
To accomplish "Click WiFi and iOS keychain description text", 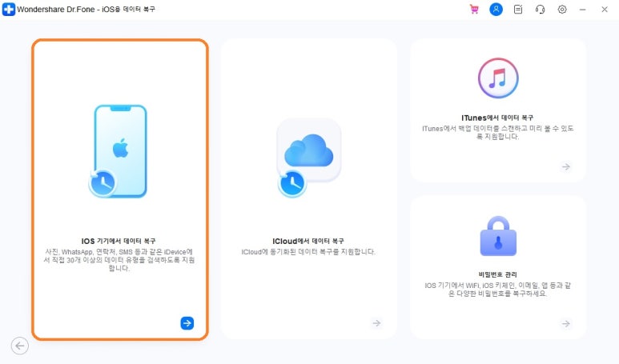I will pyautogui.click(x=497, y=289).
